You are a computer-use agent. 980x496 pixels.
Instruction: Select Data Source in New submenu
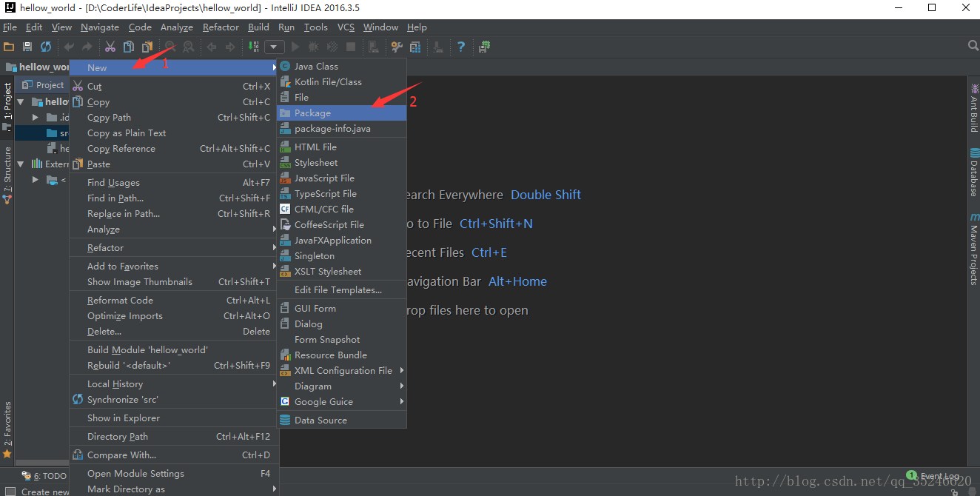[x=342, y=420]
